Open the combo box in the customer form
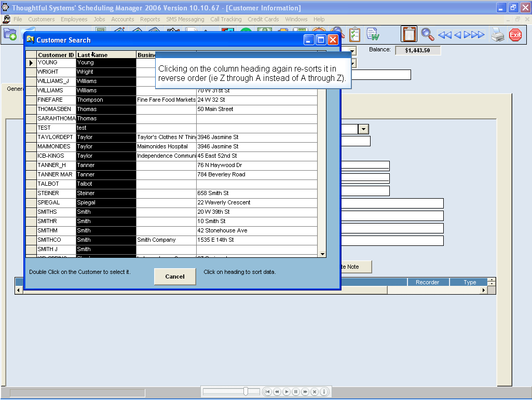 (363, 129)
